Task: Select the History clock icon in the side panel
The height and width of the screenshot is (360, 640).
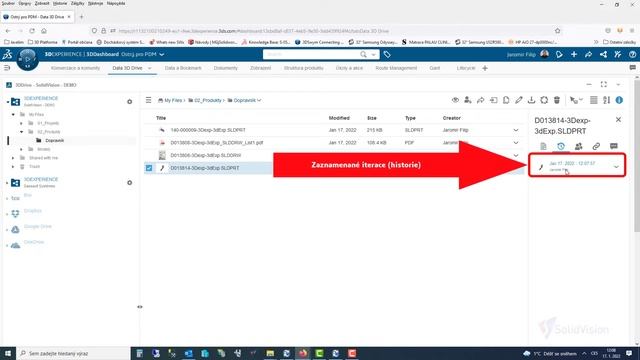Action: 561,146
